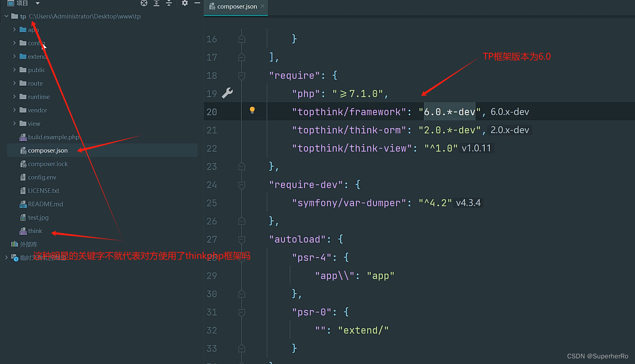
Task: Expand the extend folder
Action: [14, 56]
